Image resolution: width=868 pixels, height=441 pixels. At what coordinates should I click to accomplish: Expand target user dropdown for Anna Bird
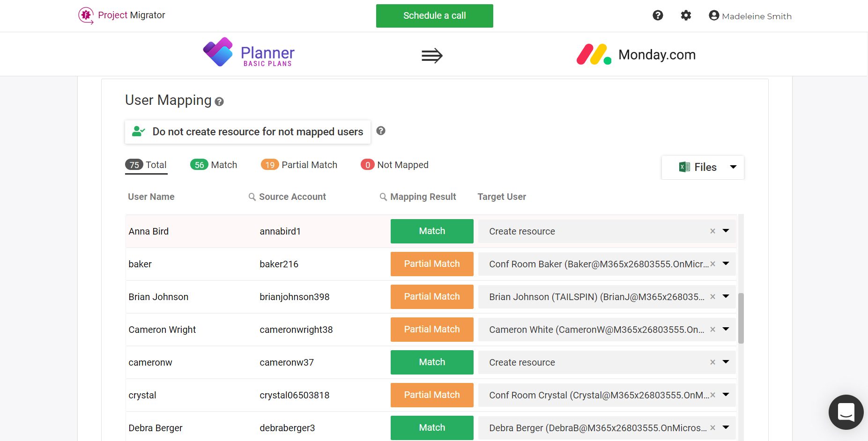click(726, 231)
